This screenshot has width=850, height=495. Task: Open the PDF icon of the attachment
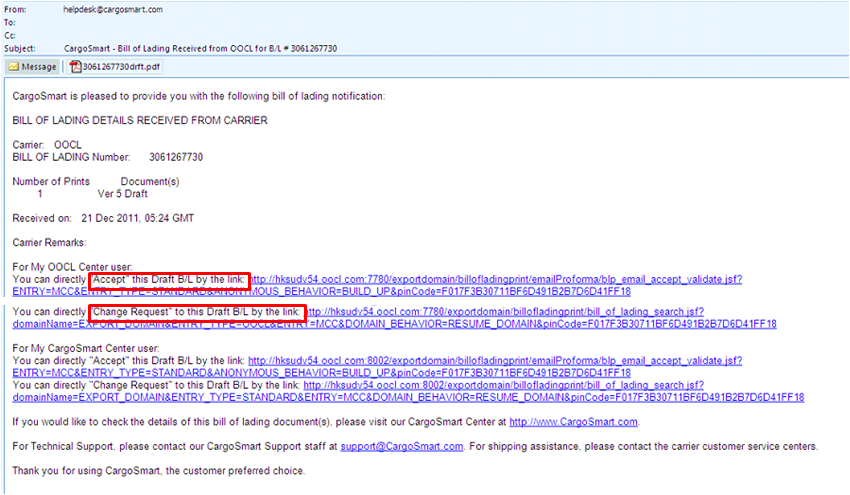pyautogui.click(x=75, y=67)
